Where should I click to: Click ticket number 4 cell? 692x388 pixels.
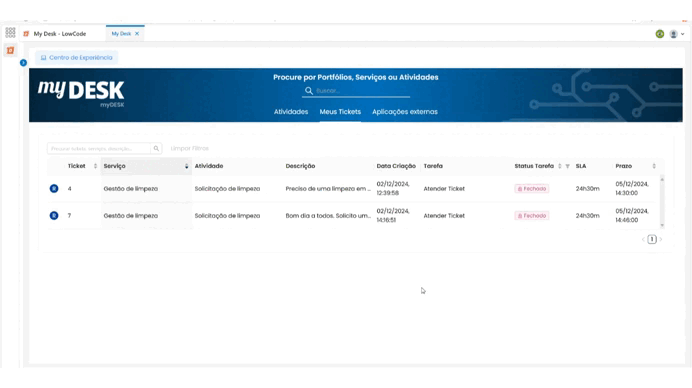pyautogui.click(x=70, y=188)
